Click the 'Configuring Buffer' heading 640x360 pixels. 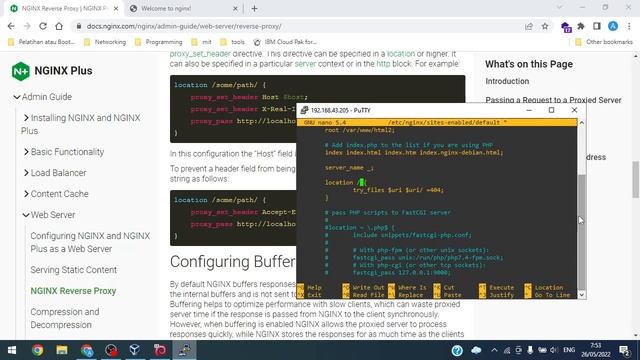(x=232, y=262)
